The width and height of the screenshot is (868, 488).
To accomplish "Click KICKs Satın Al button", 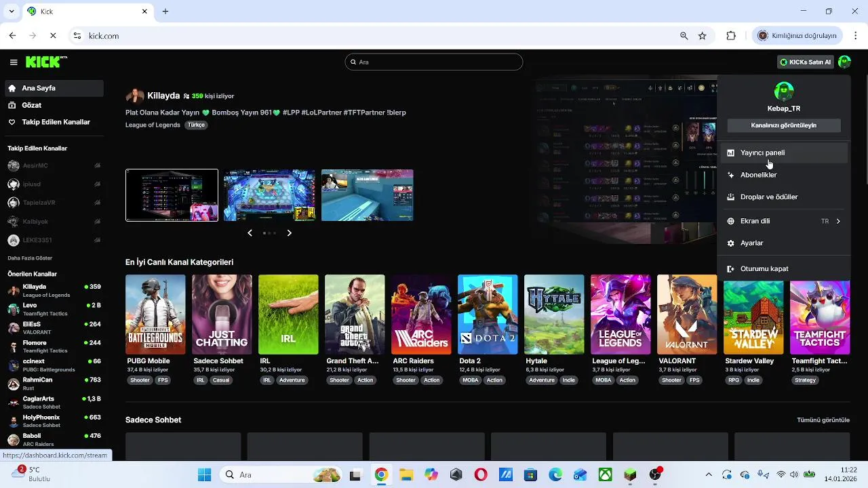I will (x=805, y=62).
